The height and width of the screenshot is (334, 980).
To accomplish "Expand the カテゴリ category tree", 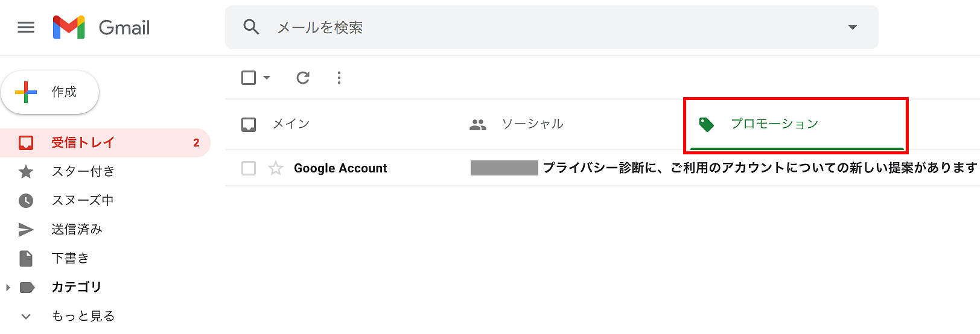I will coord(8,288).
